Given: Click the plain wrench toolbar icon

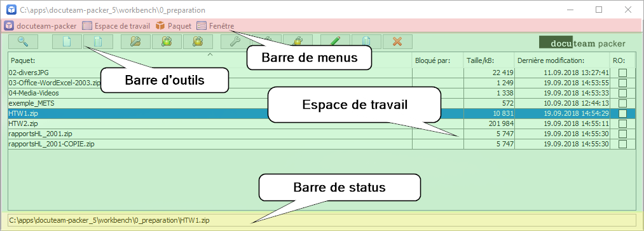Looking at the screenshot, I should (235, 41).
